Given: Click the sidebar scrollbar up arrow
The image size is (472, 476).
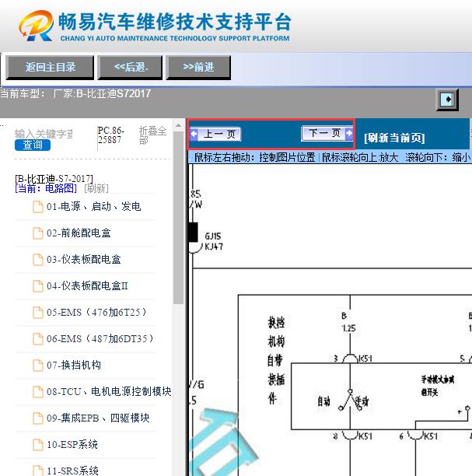Looking at the screenshot, I should pos(179,125).
